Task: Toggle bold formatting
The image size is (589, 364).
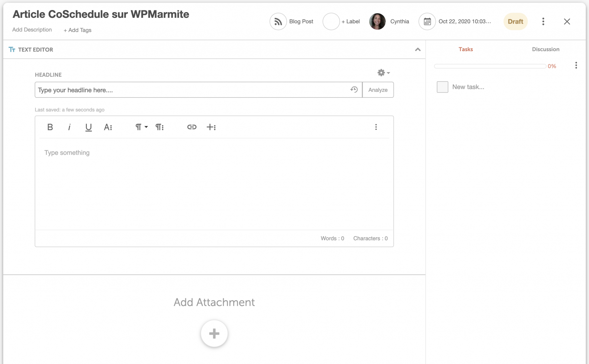Action: [50, 127]
